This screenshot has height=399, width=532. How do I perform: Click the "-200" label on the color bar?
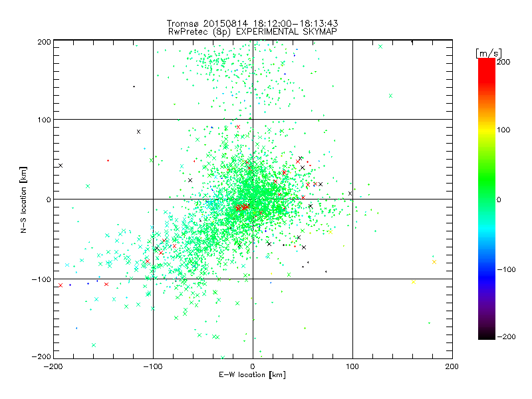coord(506,336)
